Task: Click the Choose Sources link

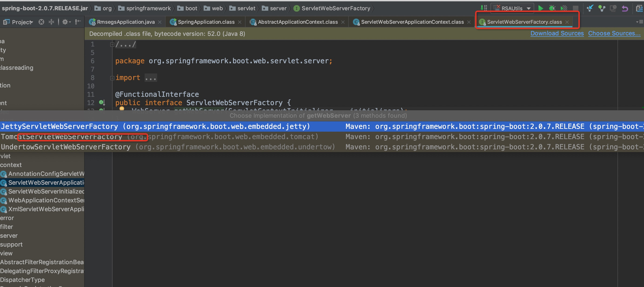Action: [614, 33]
